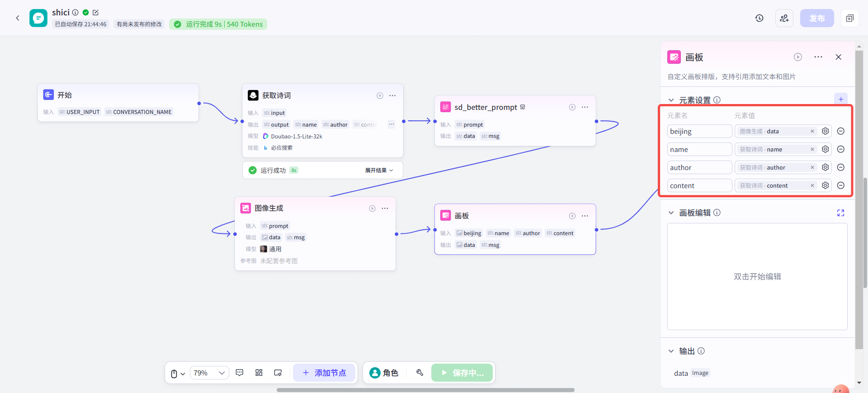This screenshot has height=393, width=868.
Task: Show 元素设置 info tooltip
Action: [717, 100]
